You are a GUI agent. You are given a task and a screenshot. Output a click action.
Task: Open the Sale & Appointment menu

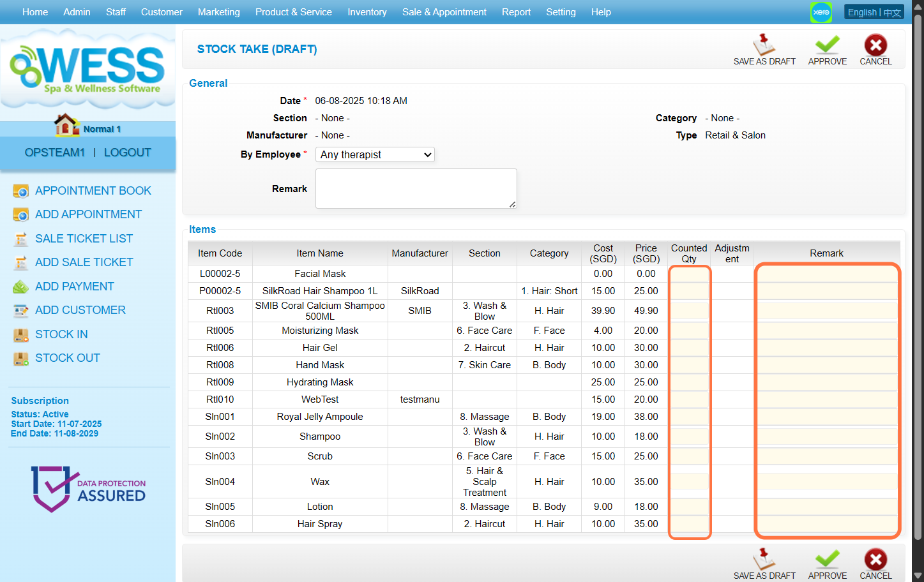[444, 12]
